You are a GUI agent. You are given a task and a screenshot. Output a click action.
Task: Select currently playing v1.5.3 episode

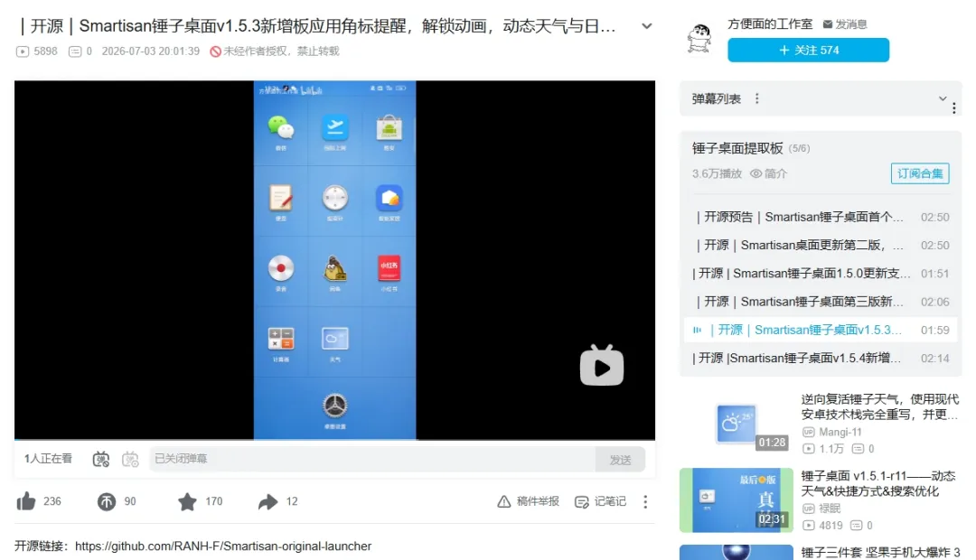(x=821, y=330)
